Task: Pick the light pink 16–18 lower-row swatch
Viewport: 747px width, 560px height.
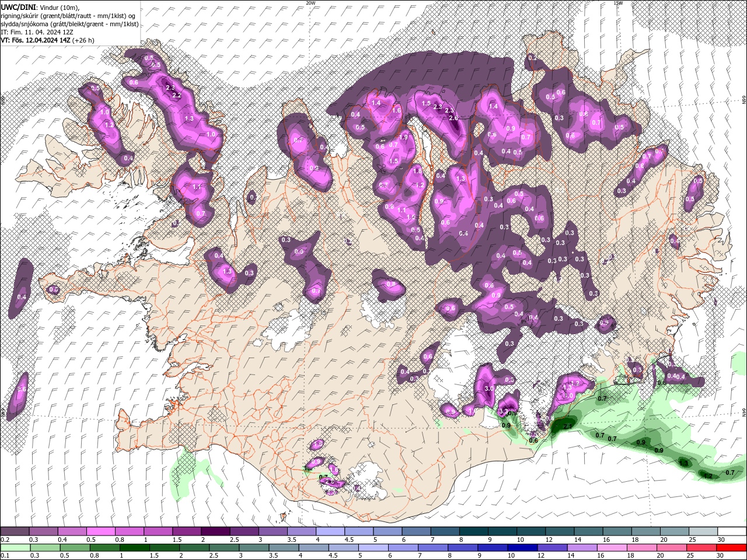Action: click(612, 548)
